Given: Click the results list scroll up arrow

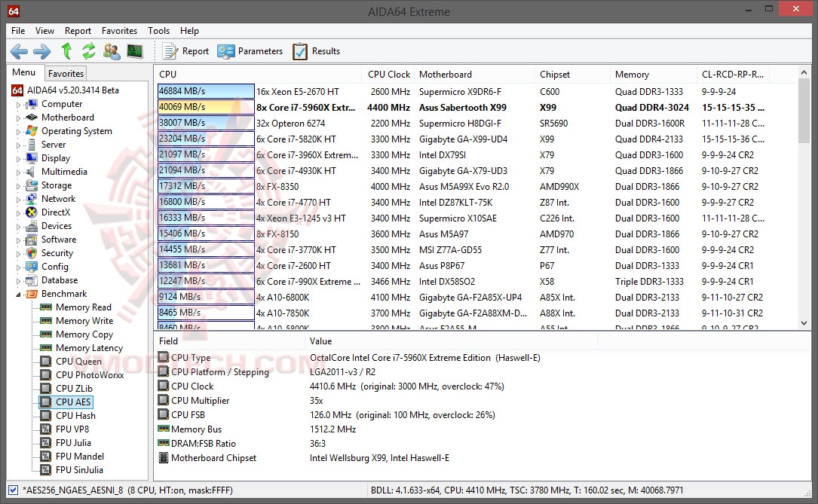Looking at the screenshot, I should 804,72.
